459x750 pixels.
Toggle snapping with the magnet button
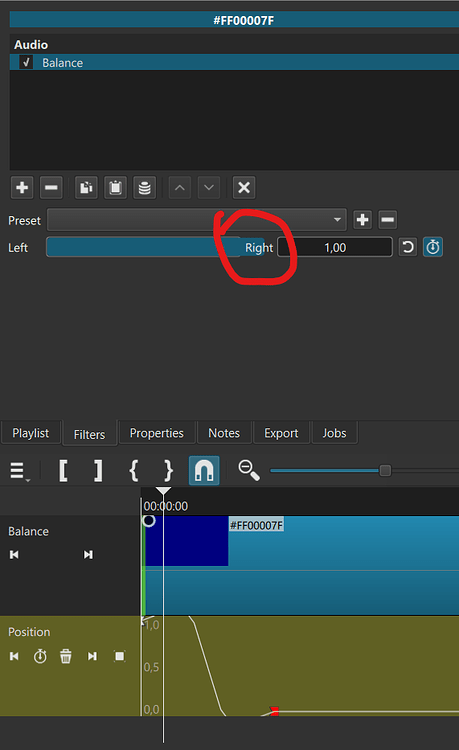(204, 471)
